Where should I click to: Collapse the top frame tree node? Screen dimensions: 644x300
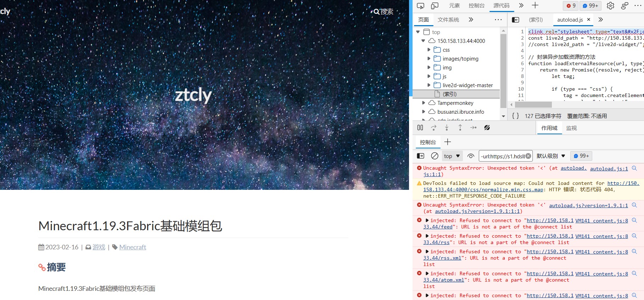point(418,32)
